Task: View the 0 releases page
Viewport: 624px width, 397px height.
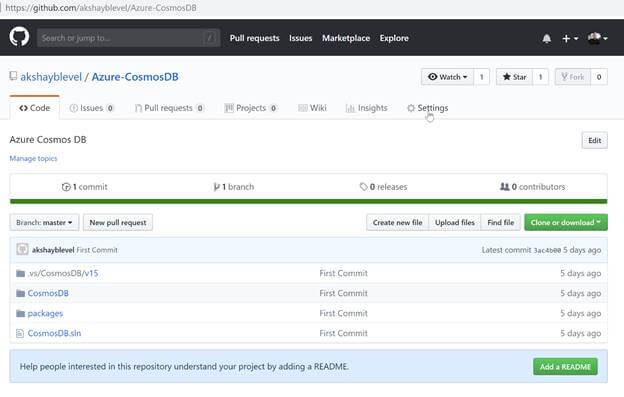Action: 383,187
